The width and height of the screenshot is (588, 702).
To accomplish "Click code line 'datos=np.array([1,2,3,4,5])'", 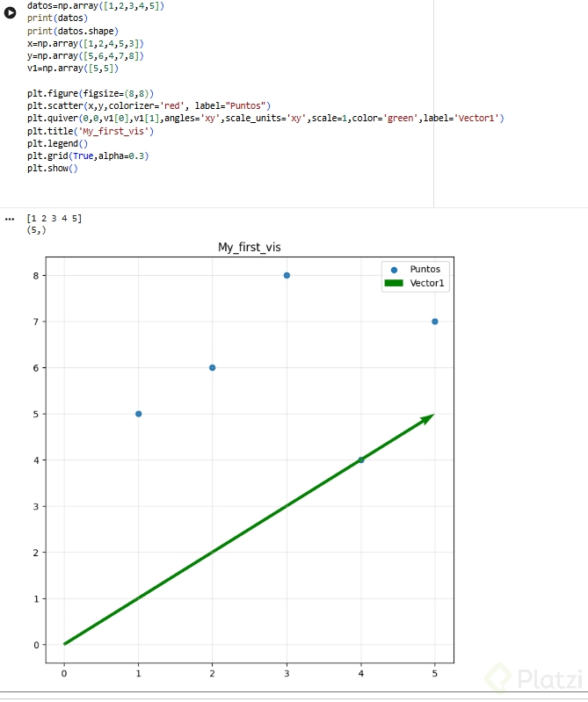I will [x=96, y=6].
